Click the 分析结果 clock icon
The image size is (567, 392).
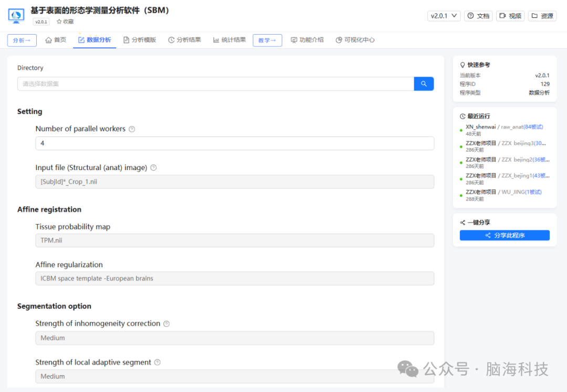(171, 40)
